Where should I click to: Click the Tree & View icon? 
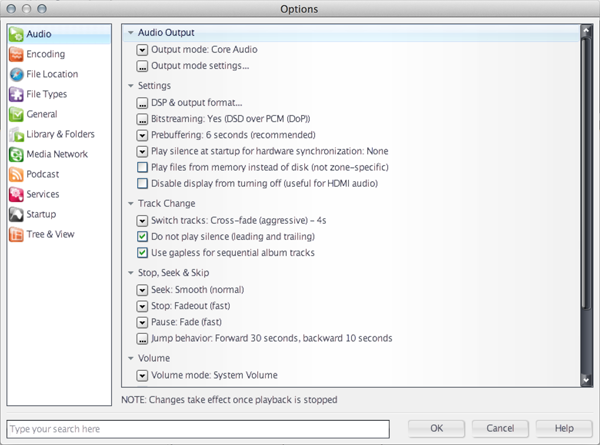(16, 234)
